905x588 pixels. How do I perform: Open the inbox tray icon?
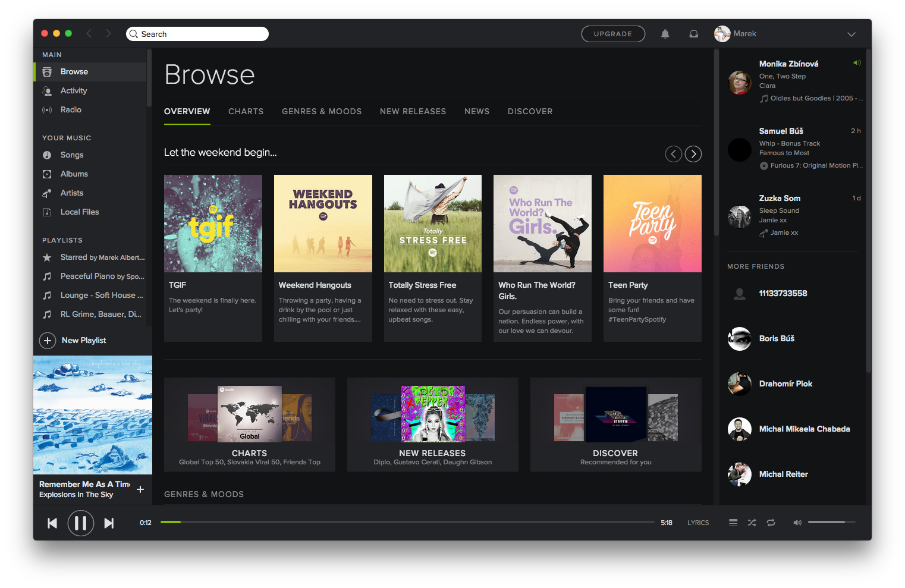(694, 34)
